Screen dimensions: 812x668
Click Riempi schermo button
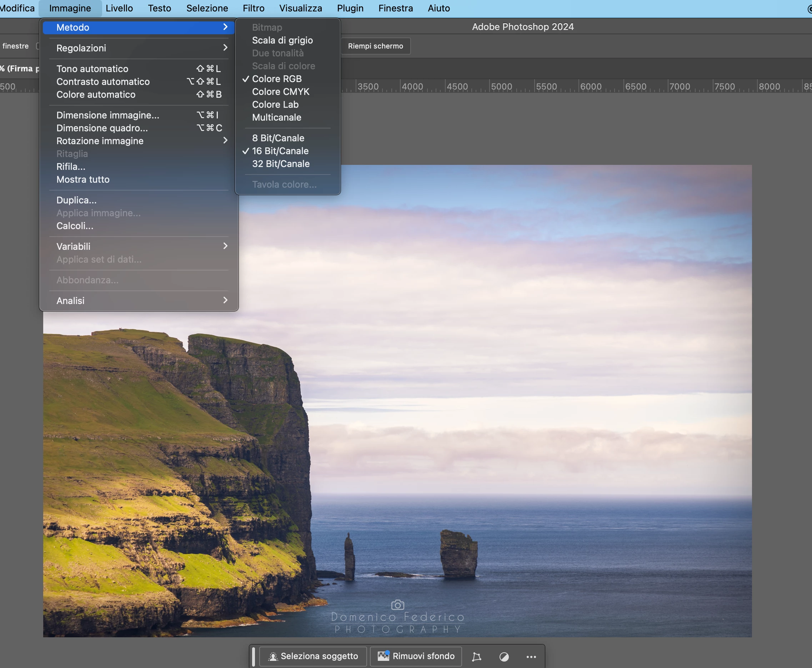(x=375, y=46)
